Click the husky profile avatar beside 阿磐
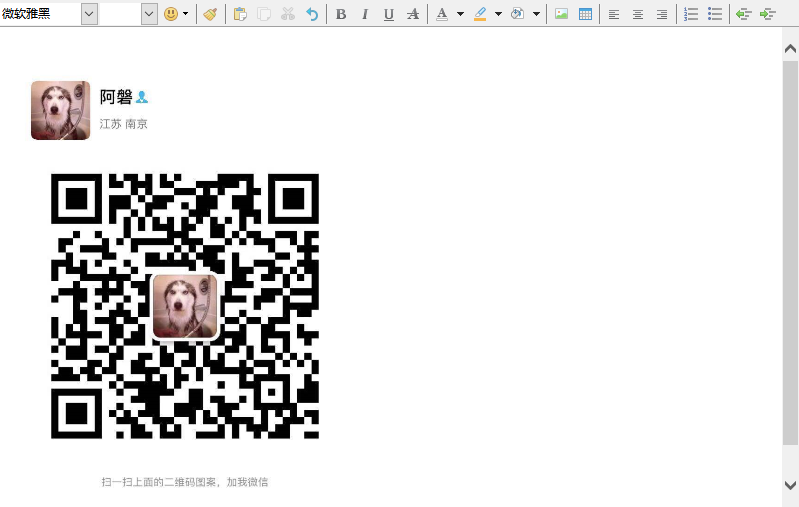 coord(61,110)
